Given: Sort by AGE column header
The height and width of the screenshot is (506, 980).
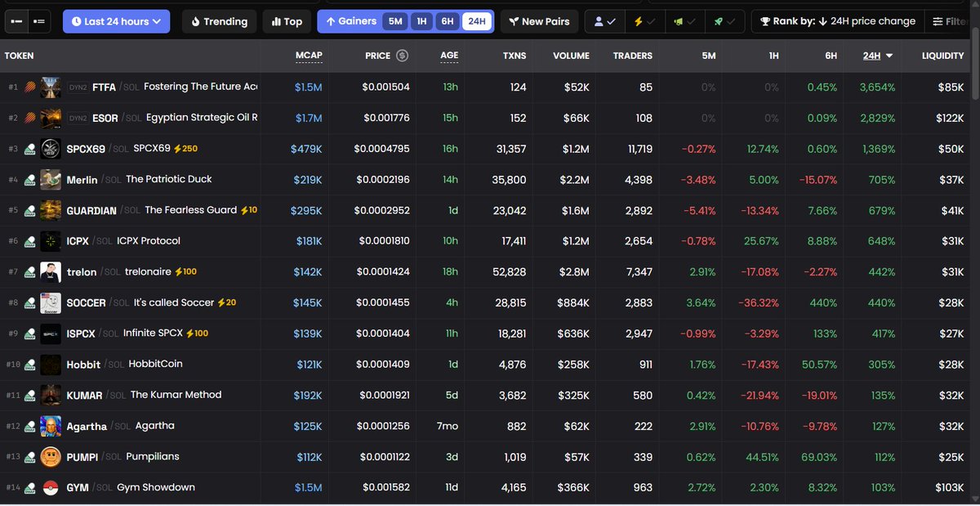Looking at the screenshot, I should point(449,56).
